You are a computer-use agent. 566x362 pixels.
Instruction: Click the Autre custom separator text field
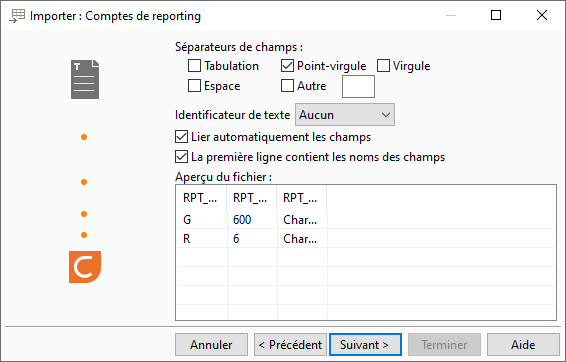click(358, 87)
